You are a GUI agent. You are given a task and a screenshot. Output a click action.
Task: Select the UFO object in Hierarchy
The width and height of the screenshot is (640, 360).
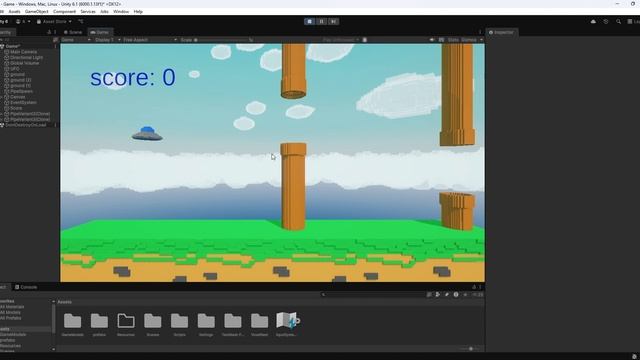(x=15, y=69)
